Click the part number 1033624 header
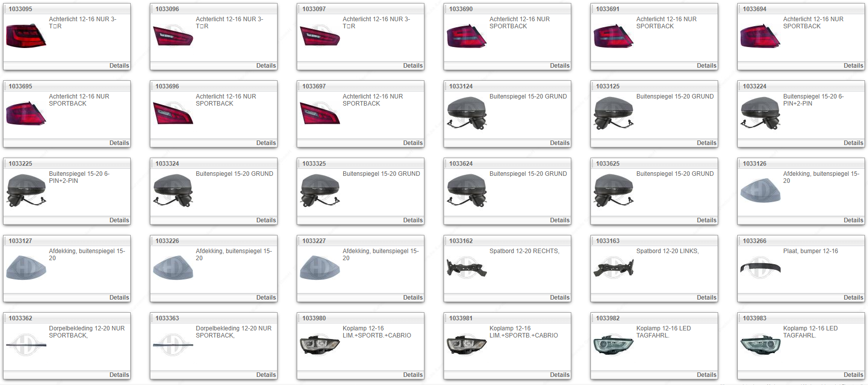The height and width of the screenshot is (385, 868). [x=461, y=164]
